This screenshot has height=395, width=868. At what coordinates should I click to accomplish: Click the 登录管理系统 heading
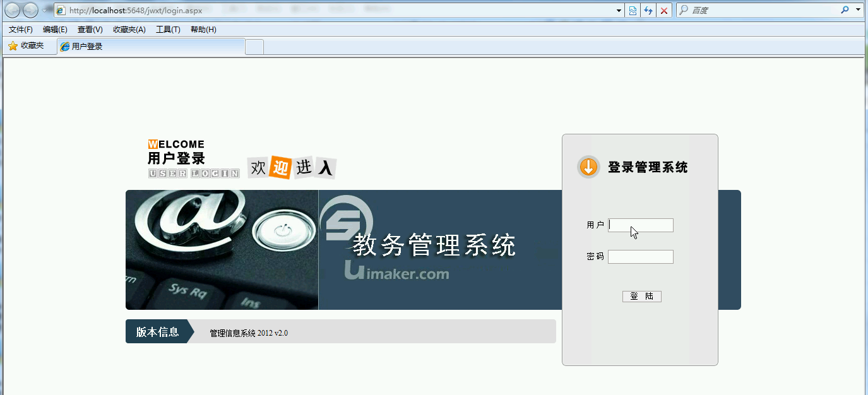pos(648,167)
